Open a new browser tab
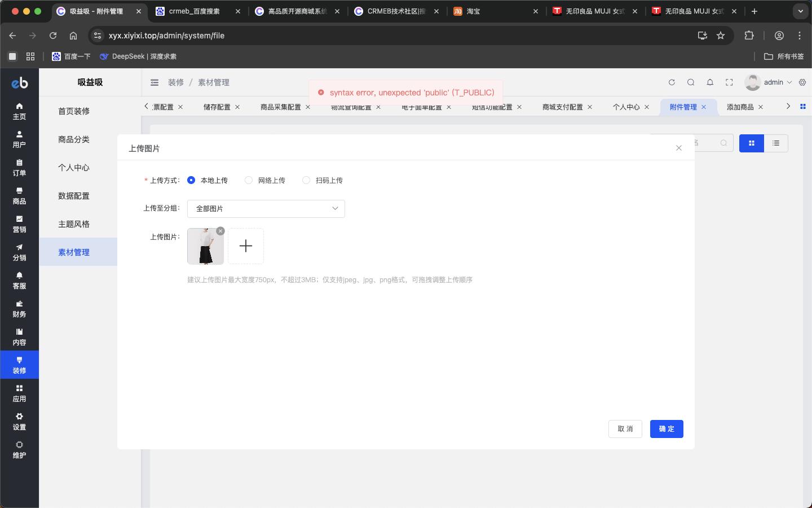Image resolution: width=812 pixels, height=508 pixels. click(x=754, y=11)
